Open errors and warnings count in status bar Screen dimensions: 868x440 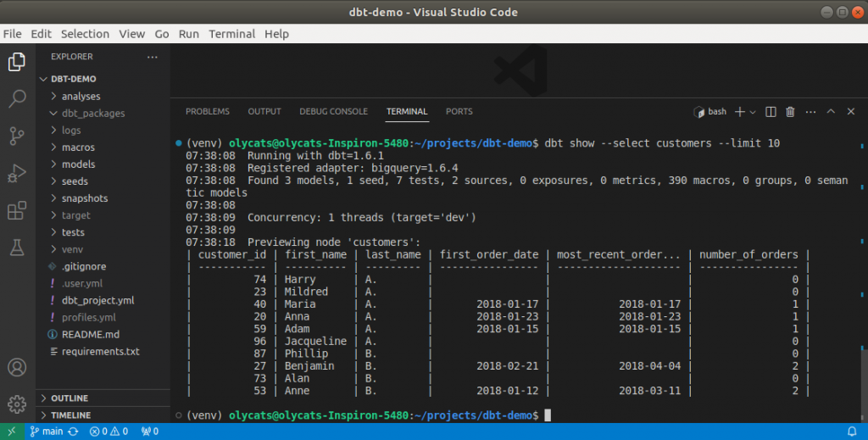pos(108,432)
